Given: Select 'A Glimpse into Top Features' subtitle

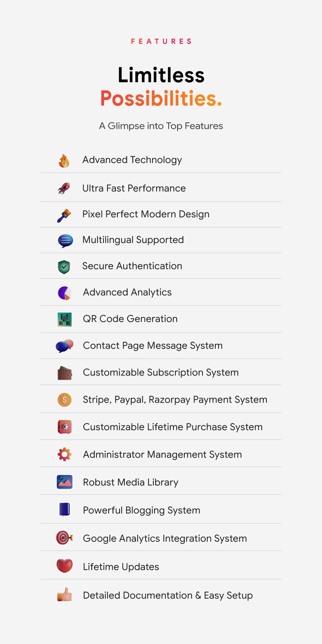Looking at the screenshot, I should pyautogui.click(x=161, y=126).
